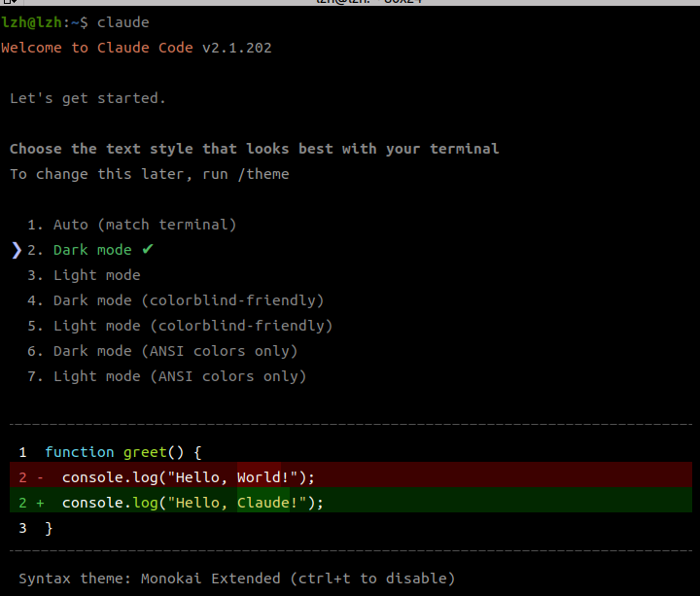Select the Auto (match terminal) option

[x=131, y=225]
